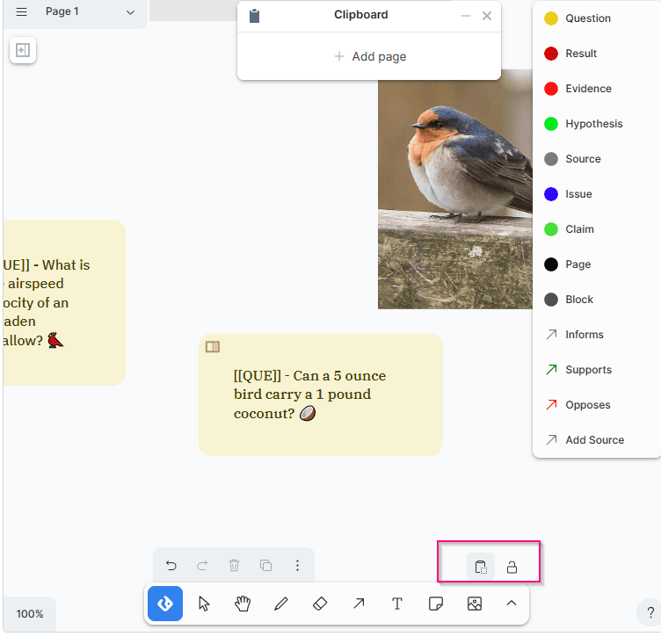Select the Issue node type
The height and width of the screenshot is (644, 661).
pos(596,194)
